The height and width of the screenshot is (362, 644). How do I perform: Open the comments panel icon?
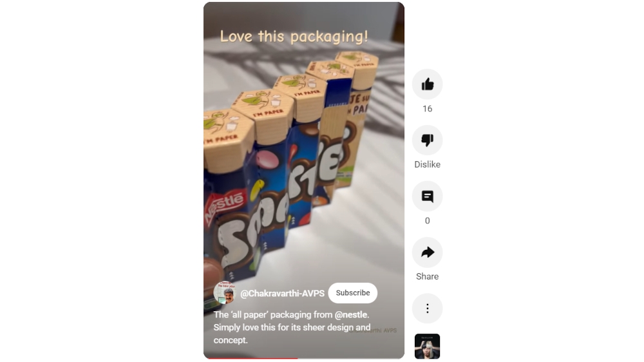(427, 196)
